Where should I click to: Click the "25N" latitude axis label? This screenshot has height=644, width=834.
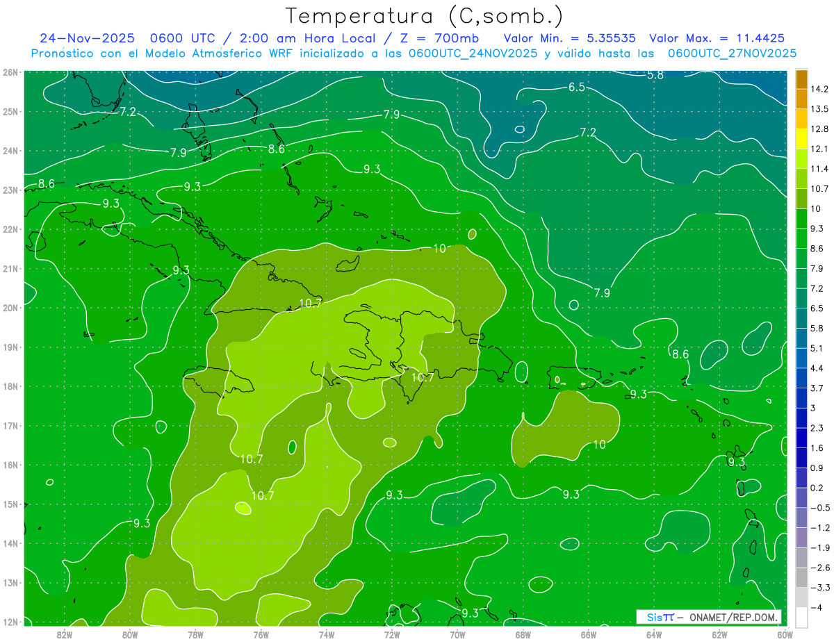tap(10, 111)
